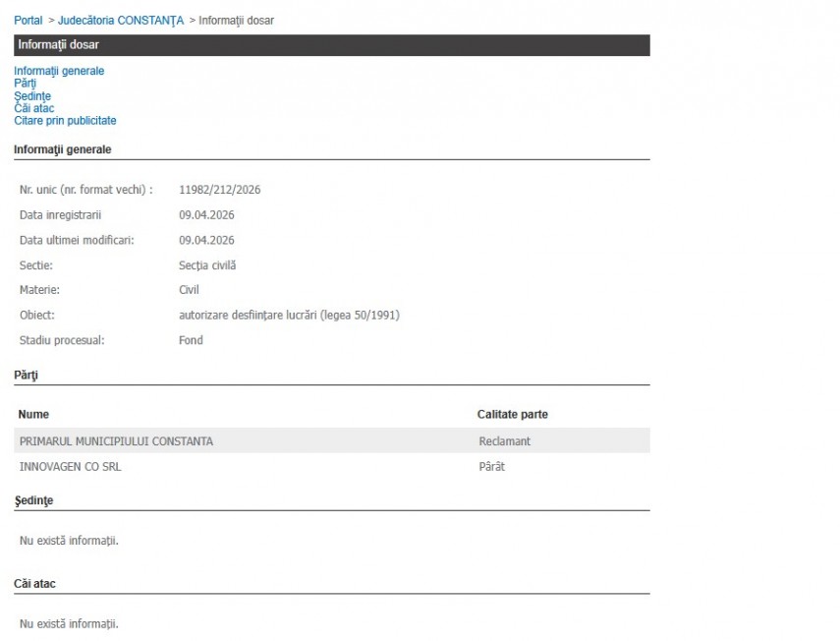Click the Nume column header
The width and height of the screenshot is (840, 641).
pyautogui.click(x=33, y=415)
